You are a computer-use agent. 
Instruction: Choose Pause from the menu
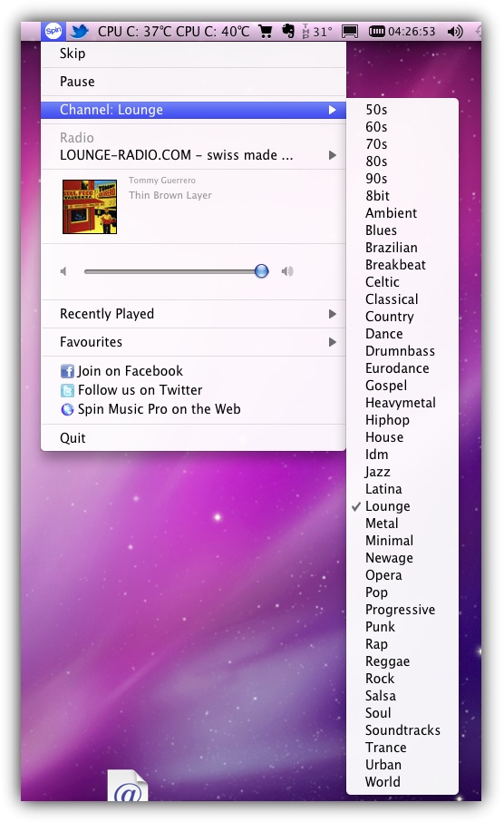[193, 82]
